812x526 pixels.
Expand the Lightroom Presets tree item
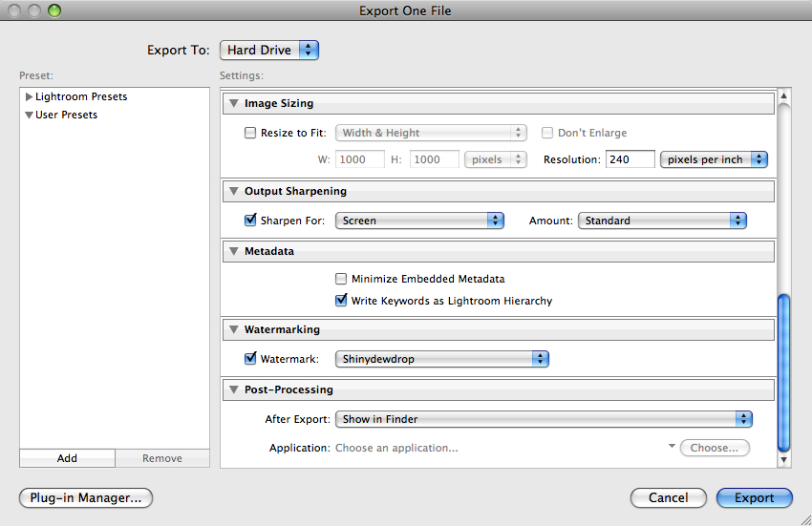pos(30,97)
